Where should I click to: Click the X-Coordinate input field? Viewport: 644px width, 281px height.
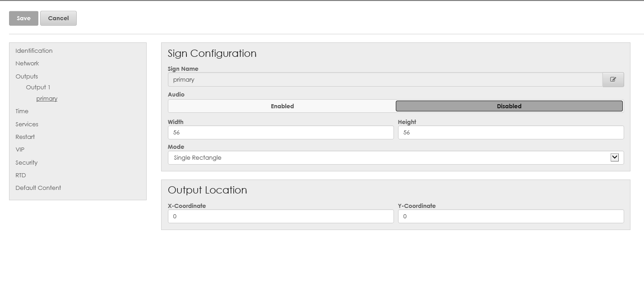click(x=281, y=217)
